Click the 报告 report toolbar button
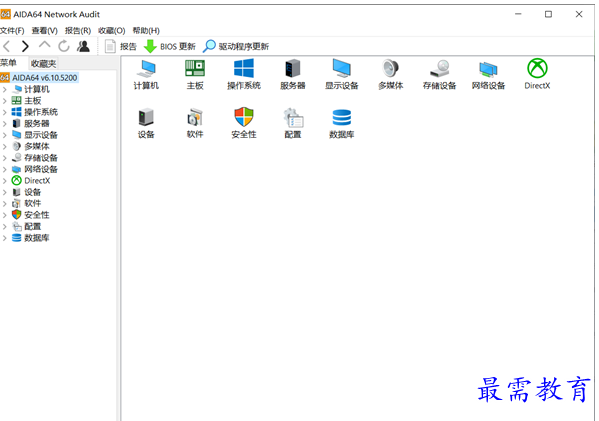This screenshot has height=421, width=599. pyautogui.click(x=121, y=47)
